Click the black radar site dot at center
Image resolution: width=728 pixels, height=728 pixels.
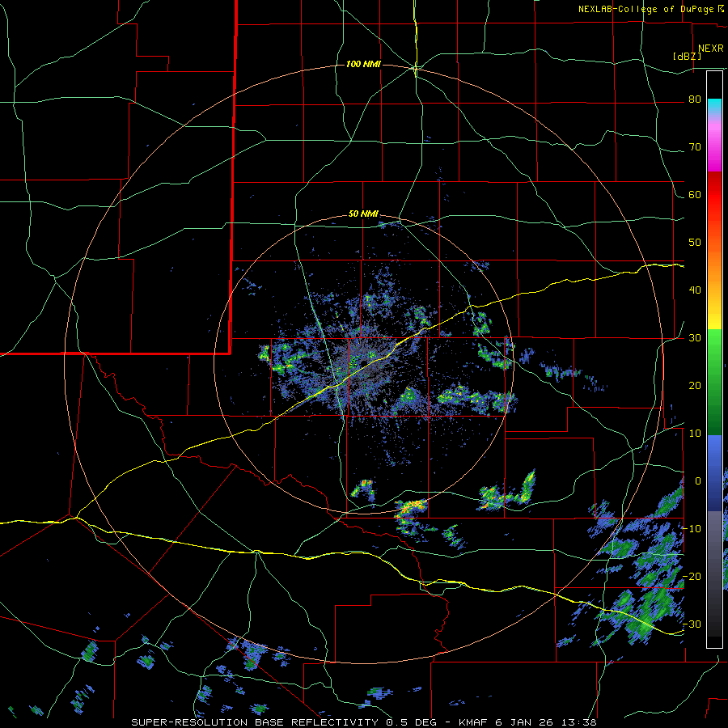pyautogui.click(x=363, y=362)
